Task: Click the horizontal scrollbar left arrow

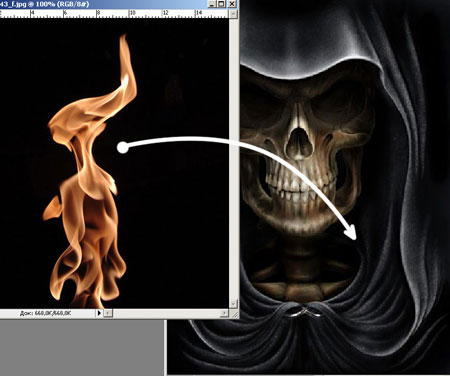Action: [x=108, y=313]
